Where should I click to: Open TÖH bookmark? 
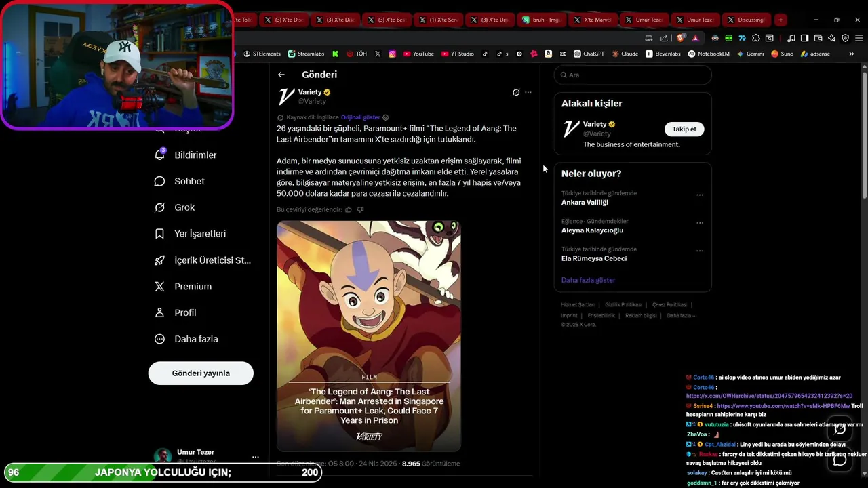(x=357, y=54)
